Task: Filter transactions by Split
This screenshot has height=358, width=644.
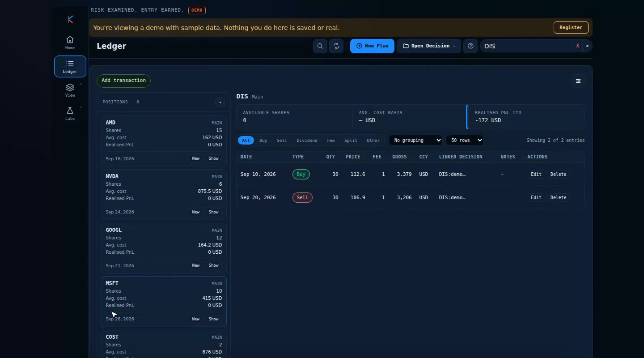Action: coord(351,141)
